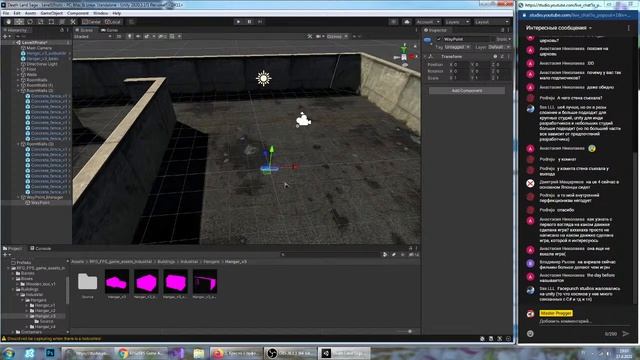640x360 pixels.
Task: Click Buildings in Project breadcrumb path
Action: (166, 262)
